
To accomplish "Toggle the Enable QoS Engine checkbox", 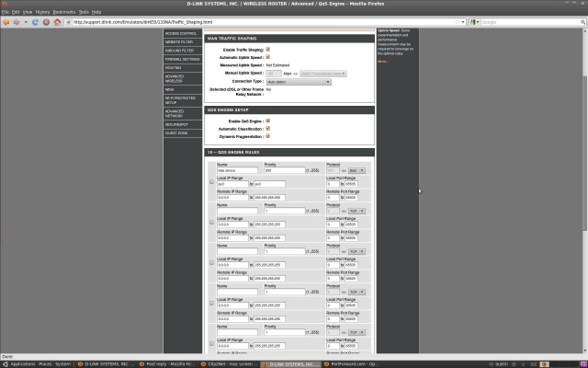I will tap(267, 121).
